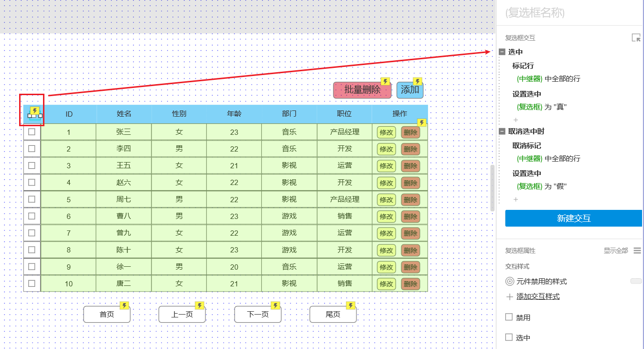Click the 添加 button above the table

coord(410,90)
